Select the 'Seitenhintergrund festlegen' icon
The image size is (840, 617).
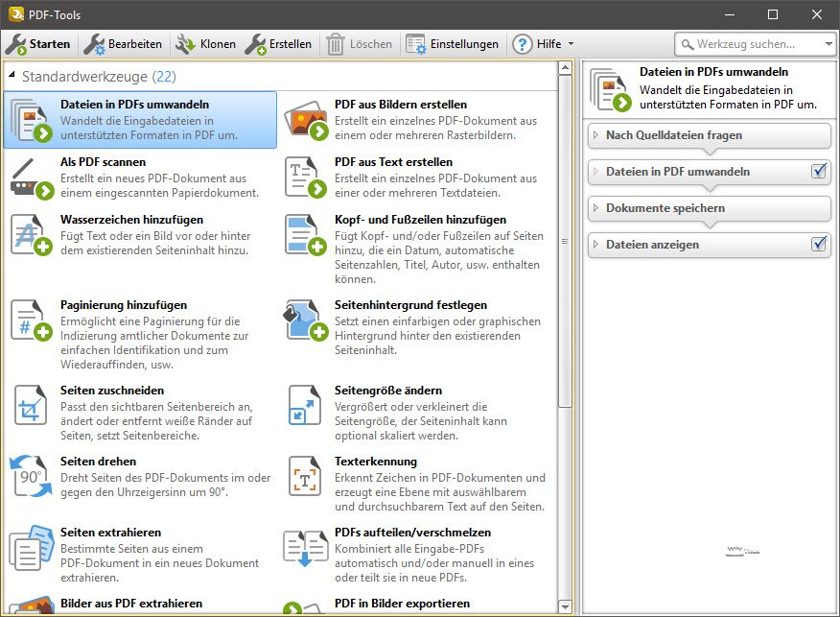pos(306,320)
